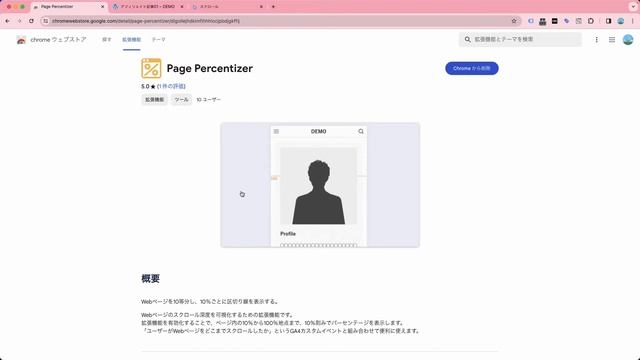Select the 拡張機能 navigation tab
Screen dimensions: 640x360
(x=131, y=40)
